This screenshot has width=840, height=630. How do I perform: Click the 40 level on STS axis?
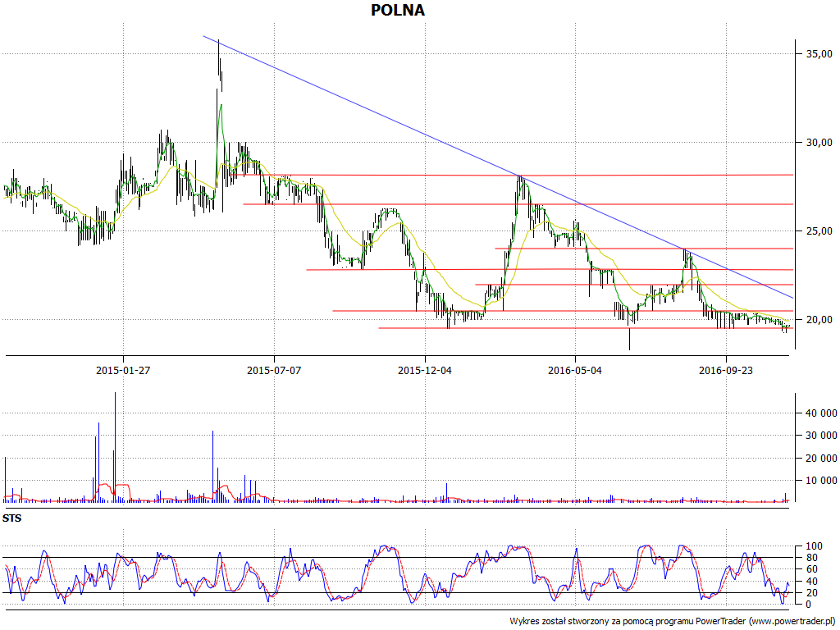[811, 582]
